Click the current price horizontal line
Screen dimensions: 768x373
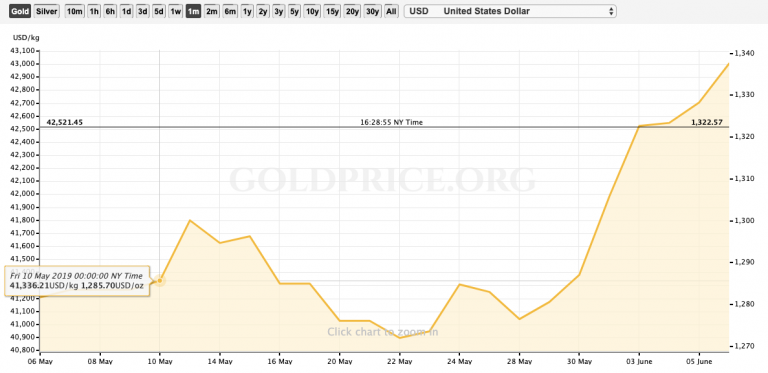(384, 127)
